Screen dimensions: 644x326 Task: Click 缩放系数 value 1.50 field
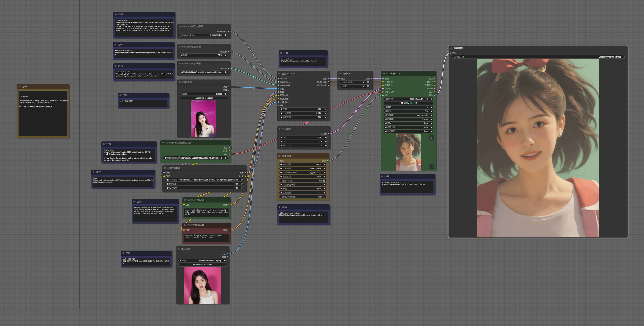[x=303, y=176]
